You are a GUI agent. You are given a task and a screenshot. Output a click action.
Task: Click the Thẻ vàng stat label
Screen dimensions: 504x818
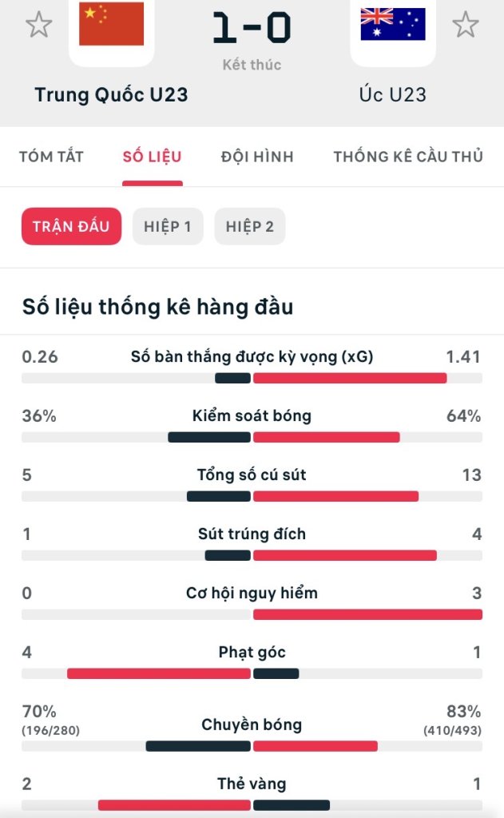[x=252, y=784]
